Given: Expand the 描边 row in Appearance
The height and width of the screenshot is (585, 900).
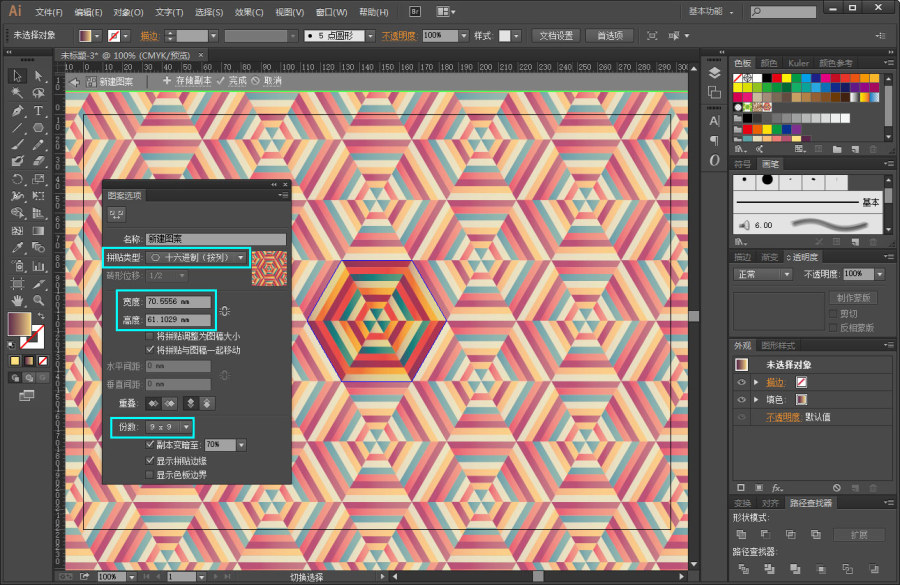Looking at the screenshot, I should [x=756, y=382].
